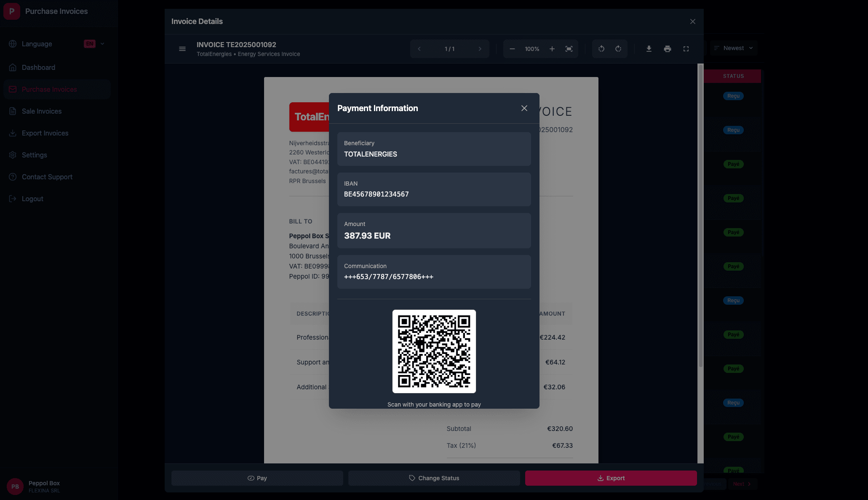Close the Payment Information dialog
This screenshot has height=500, width=868.
(524, 108)
